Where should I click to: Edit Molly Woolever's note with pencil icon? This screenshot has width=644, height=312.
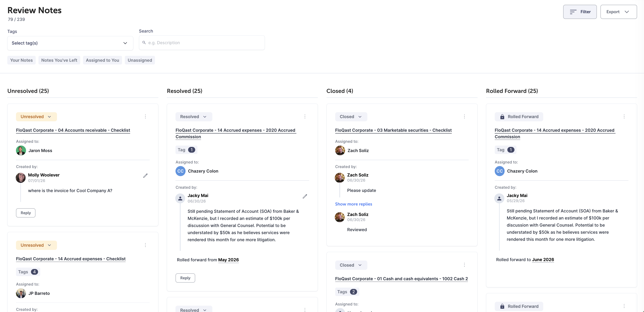click(x=145, y=176)
